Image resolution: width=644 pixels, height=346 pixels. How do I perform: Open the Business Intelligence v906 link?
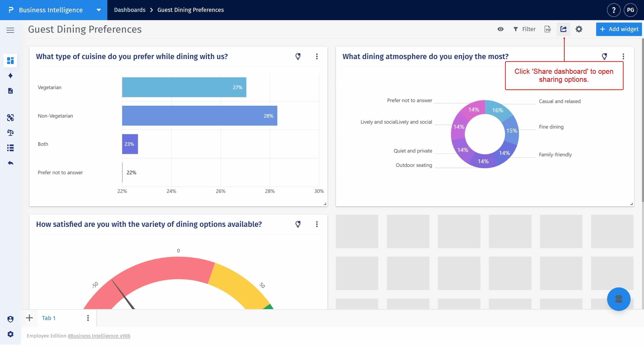(99, 336)
